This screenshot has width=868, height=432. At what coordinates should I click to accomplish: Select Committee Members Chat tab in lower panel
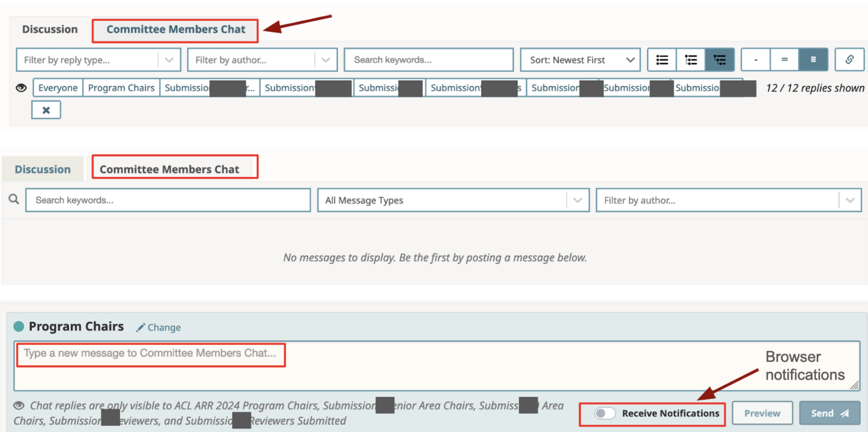pyautogui.click(x=170, y=170)
